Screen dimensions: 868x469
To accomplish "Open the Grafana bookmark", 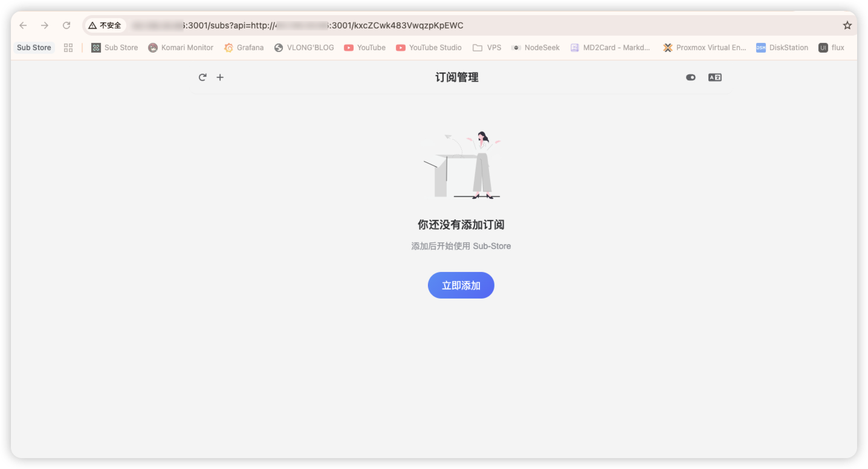I will (244, 48).
